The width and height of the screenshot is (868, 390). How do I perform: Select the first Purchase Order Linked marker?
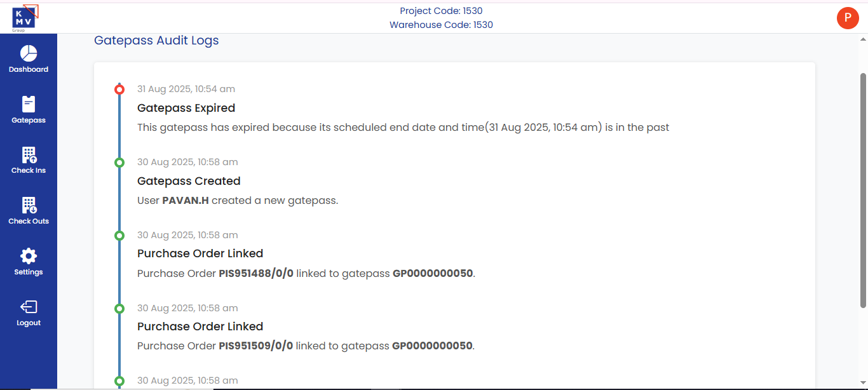119,236
